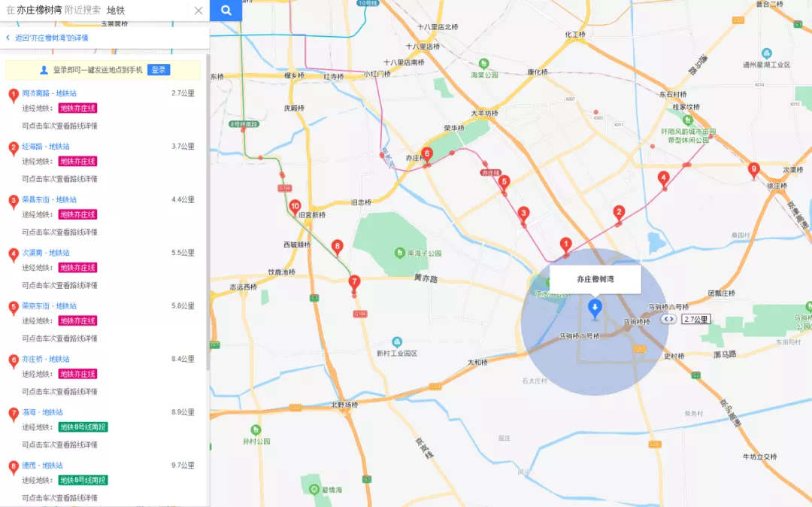Click map marker 2 on the pink line

click(619, 212)
